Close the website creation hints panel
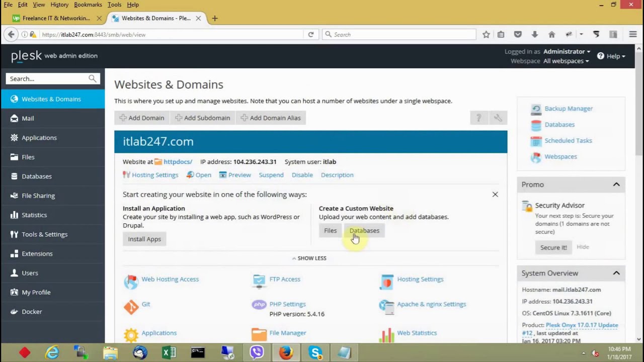Image resolution: width=644 pixels, height=362 pixels. [x=495, y=194]
